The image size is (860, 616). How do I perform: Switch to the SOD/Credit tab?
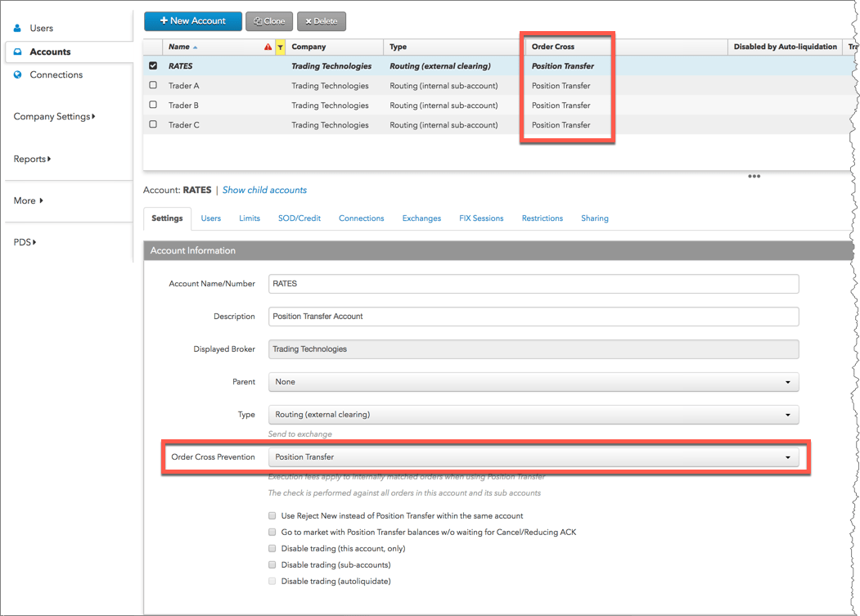click(x=299, y=218)
